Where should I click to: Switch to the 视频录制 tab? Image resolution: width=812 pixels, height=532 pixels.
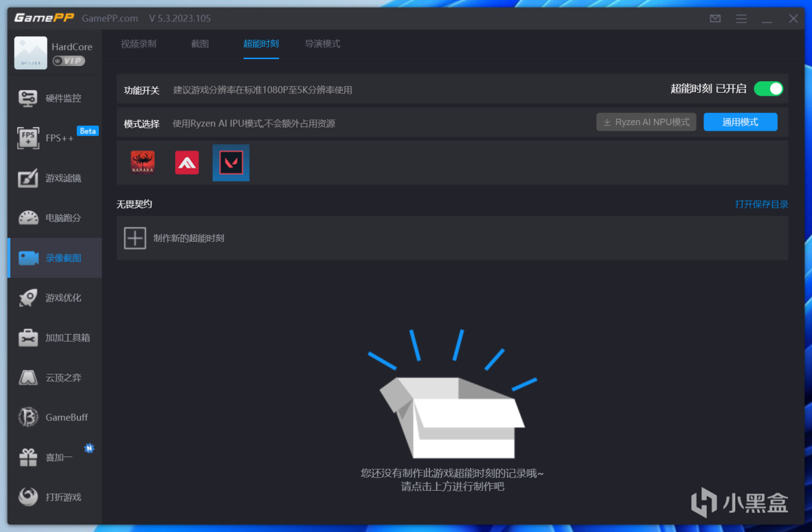click(138, 44)
